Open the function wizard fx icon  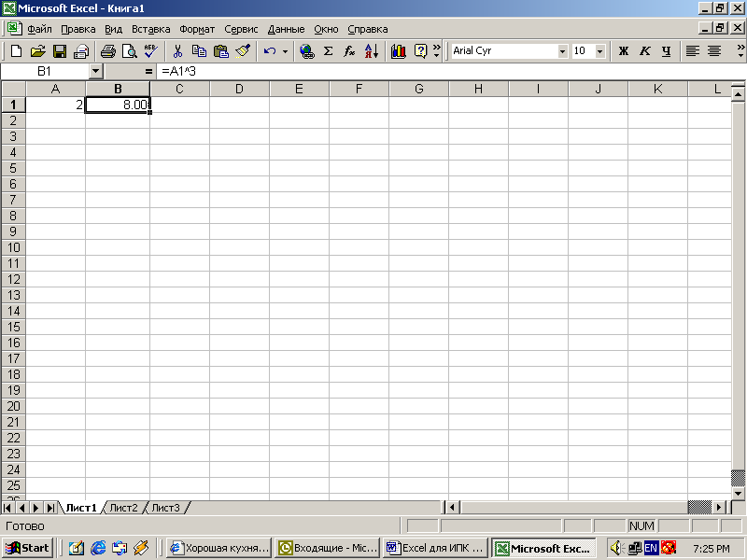[x=349, y=51]
